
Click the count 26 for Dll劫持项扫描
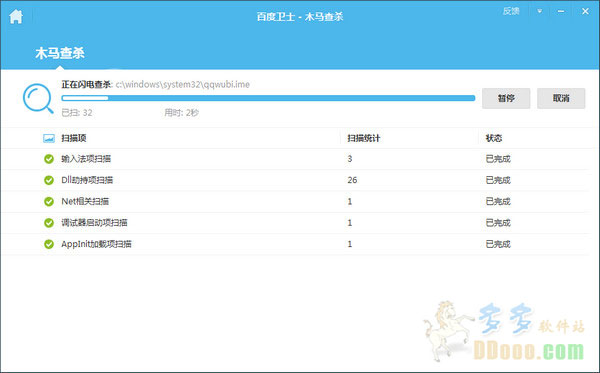352,180
